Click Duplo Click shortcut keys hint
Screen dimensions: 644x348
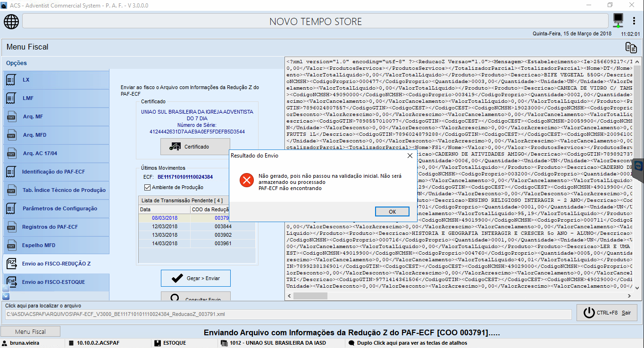pos(409,343)
